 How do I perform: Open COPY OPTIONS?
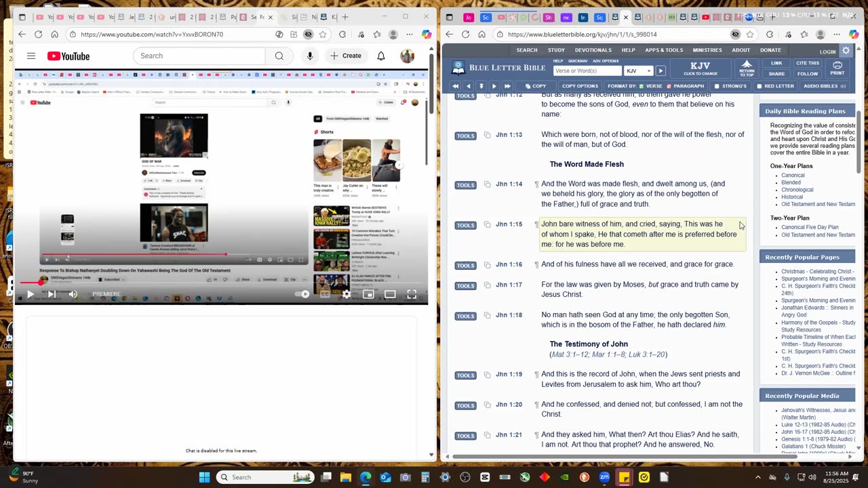point(580,86)
